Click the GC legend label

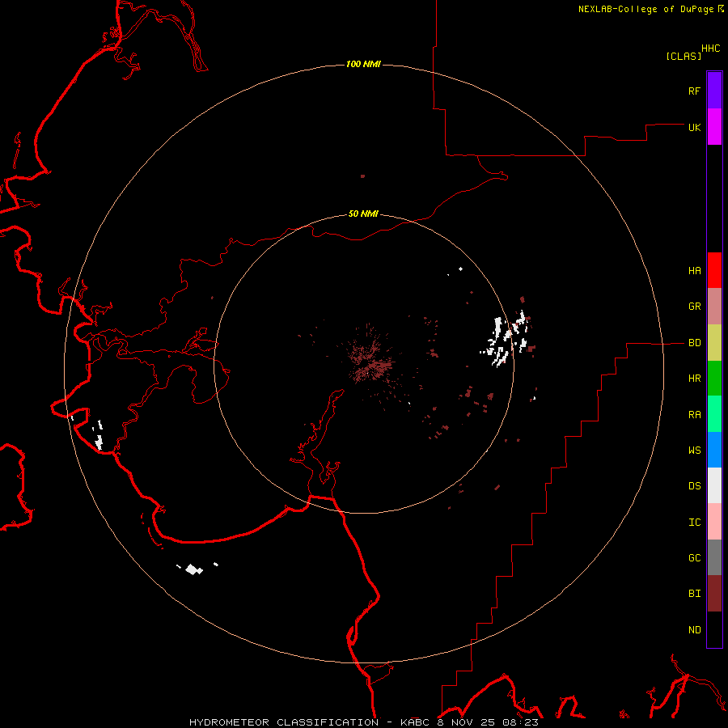pos(694,558)
